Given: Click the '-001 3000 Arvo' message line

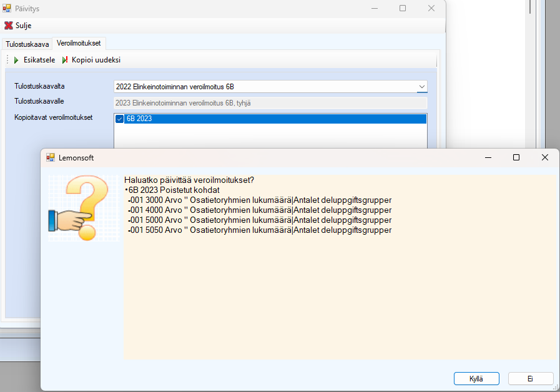Looking at the screenshot, I should coord(260,200).
